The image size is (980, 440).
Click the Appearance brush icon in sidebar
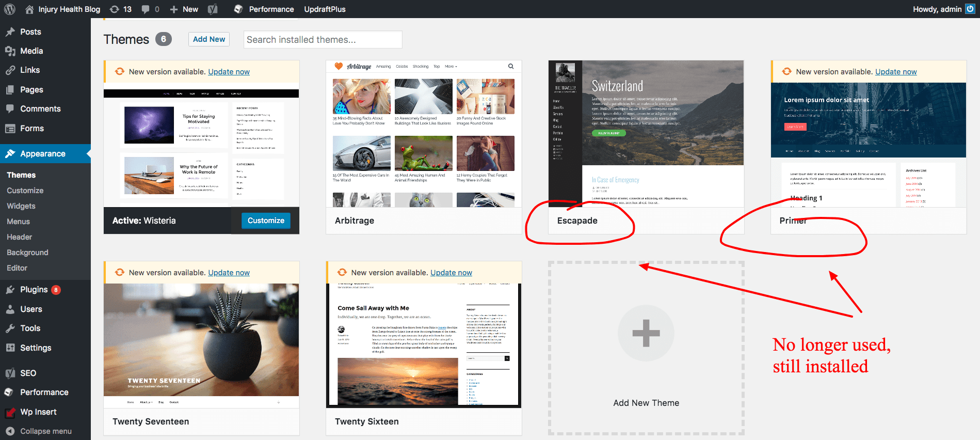pos(10,154)
